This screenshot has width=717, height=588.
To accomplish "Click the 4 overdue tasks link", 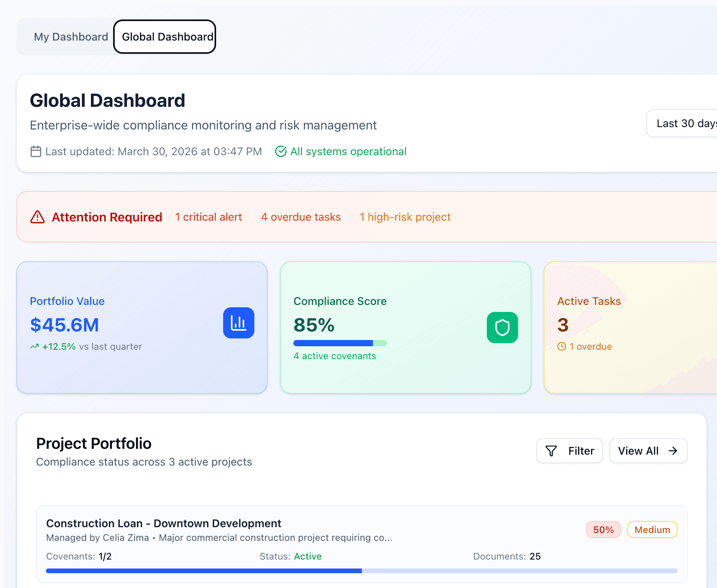I will tap(301, 217).
